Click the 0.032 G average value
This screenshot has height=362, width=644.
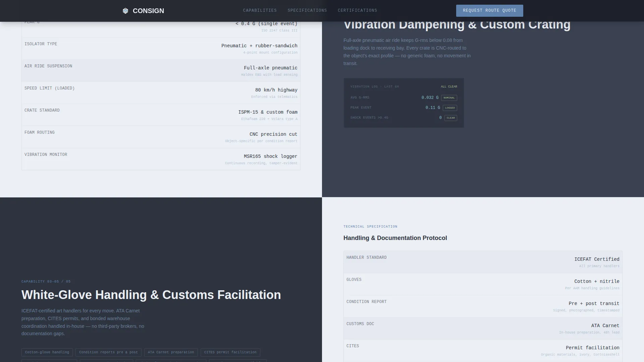coord(430,98)
